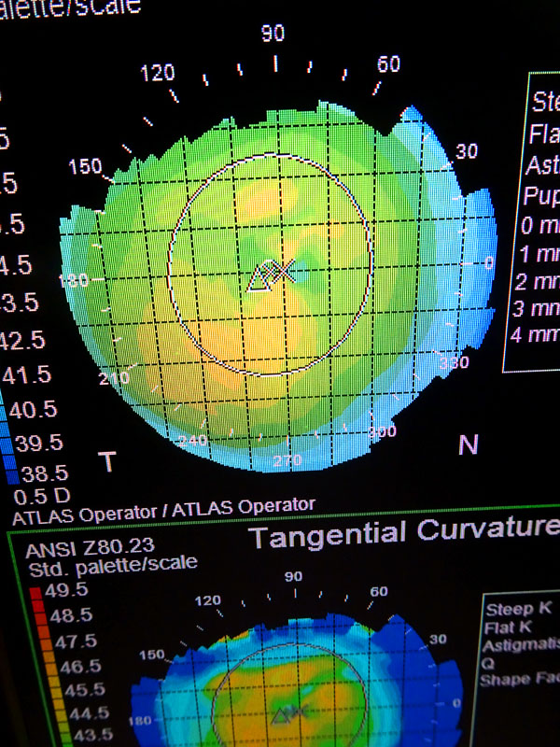Click the 120 label on the upper map
Image resolution: width=560 pixels, height=747 pixels.
[x=158, y=73]
